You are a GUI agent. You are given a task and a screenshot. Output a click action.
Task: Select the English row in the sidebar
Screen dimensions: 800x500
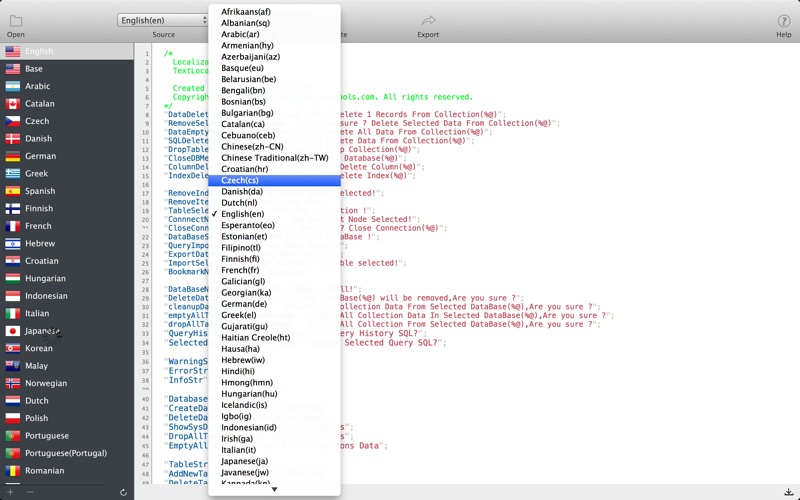click(x=67, y=51)
